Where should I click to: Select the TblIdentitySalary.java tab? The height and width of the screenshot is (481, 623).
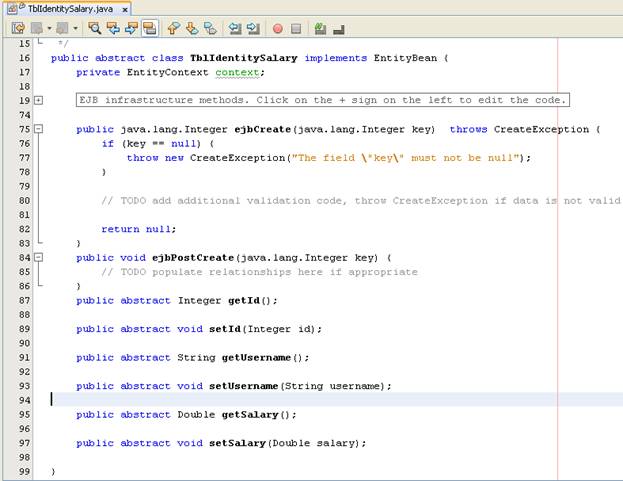coord(70,9)
